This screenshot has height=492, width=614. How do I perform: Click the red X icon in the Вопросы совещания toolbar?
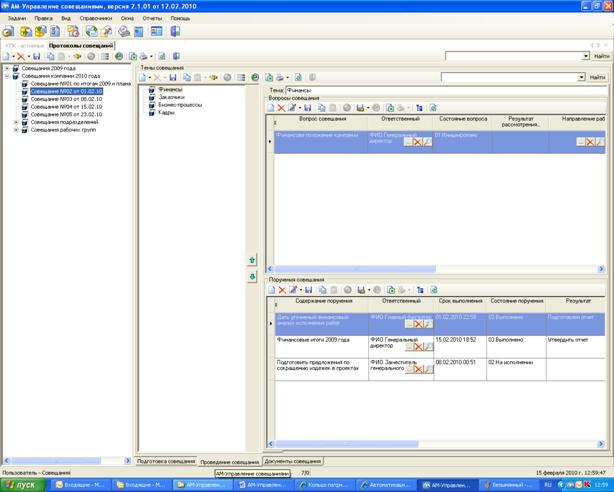click(x=281, y=107)
